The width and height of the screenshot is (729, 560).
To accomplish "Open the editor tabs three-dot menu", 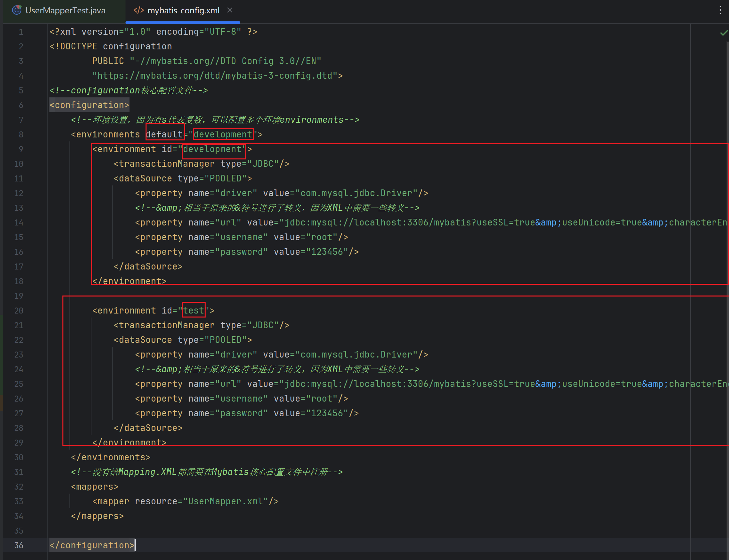I will [720, 10].
